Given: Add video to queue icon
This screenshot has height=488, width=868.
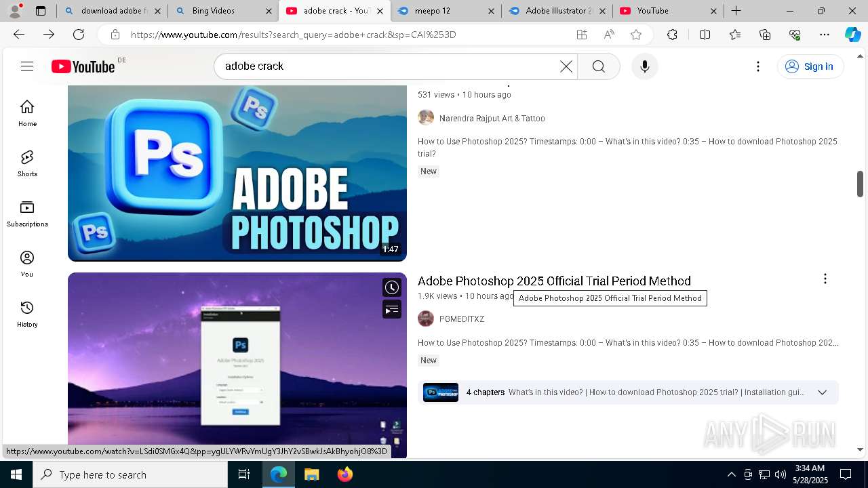Looking at the screenshot, I should [392, 310].
